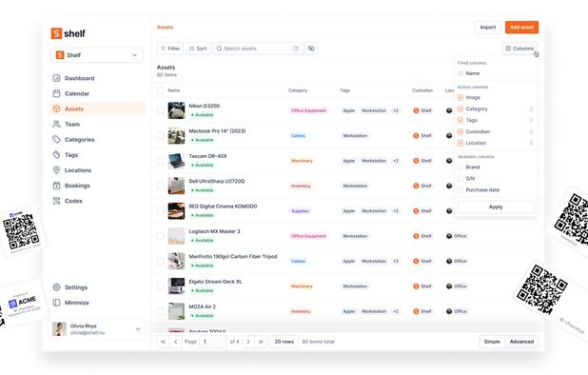Enable the Brand column checkbox
This screenshot has width=588, height=375.
(x=461, y=168)
